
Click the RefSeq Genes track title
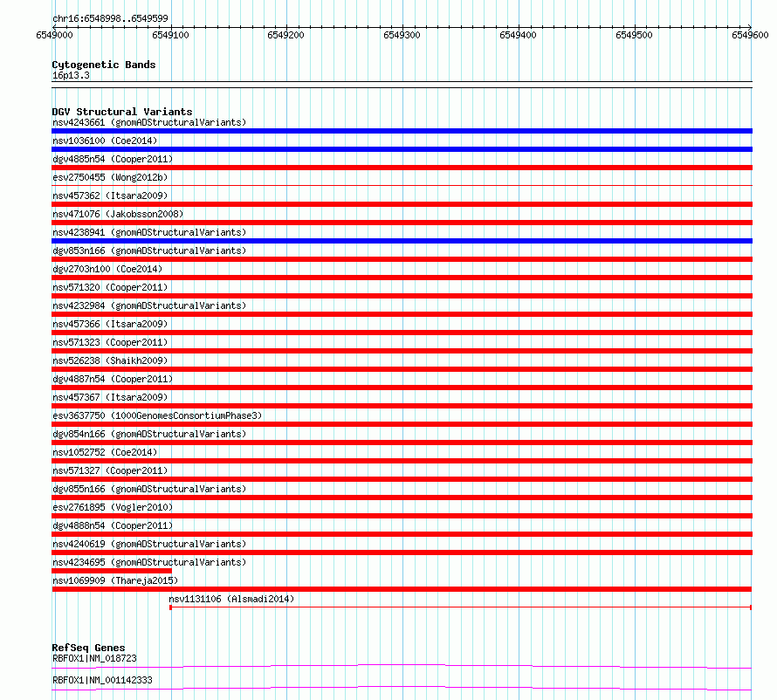click(x=88, y=648)
